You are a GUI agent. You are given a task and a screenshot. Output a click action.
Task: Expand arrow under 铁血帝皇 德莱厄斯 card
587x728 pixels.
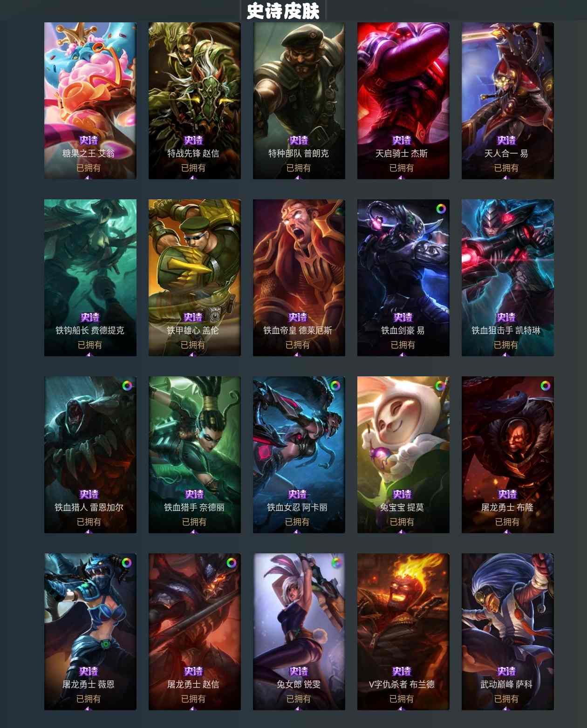click(296, 354)
